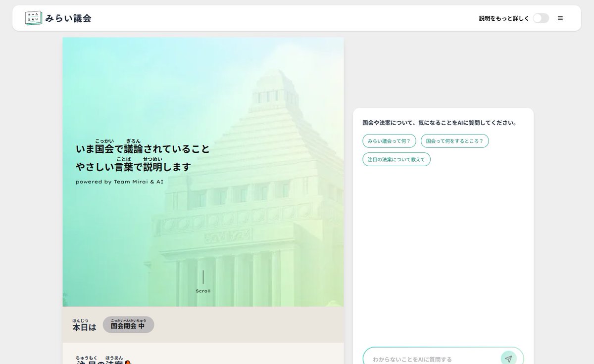Image resolution: width=594 pixels, height=364 pixels.
Task: Send the question with the paper-plane icon
Action: (x=508, y=359)
